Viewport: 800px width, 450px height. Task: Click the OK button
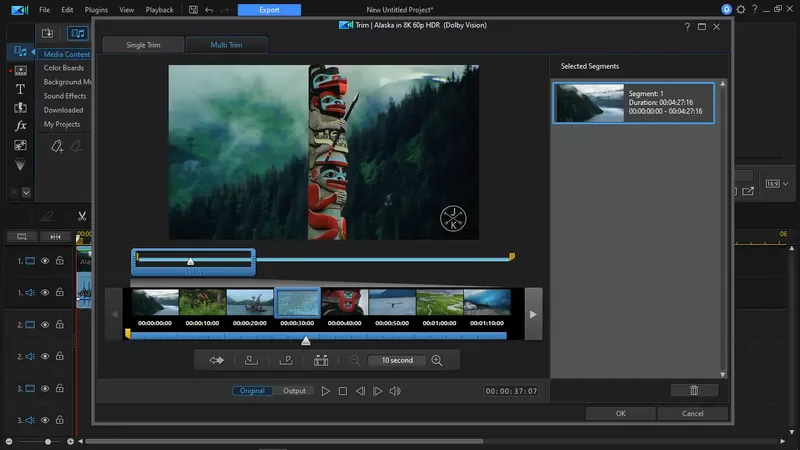point(620,413)
